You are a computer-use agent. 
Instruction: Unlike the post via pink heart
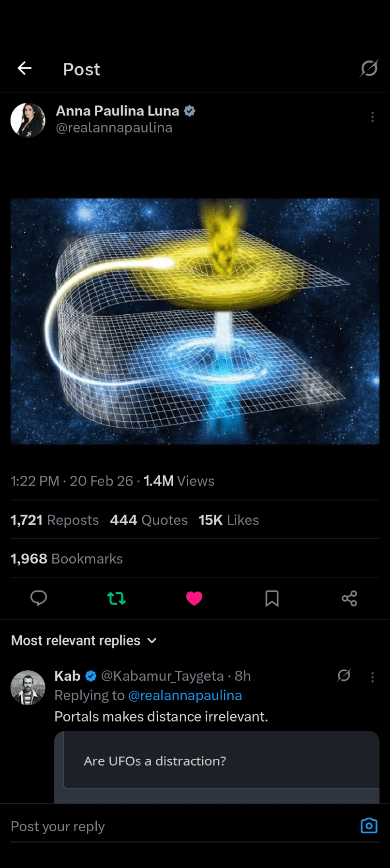coord(194,599)
